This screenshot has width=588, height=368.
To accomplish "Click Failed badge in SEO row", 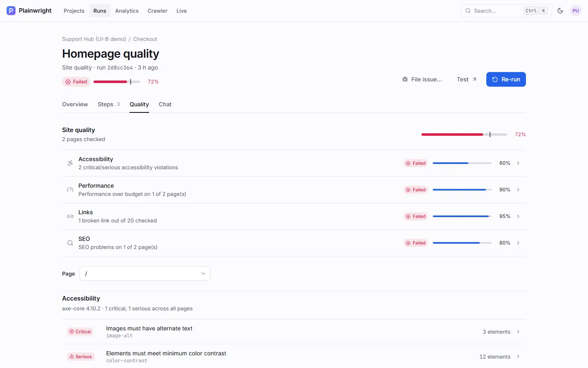I will [416, 243].
